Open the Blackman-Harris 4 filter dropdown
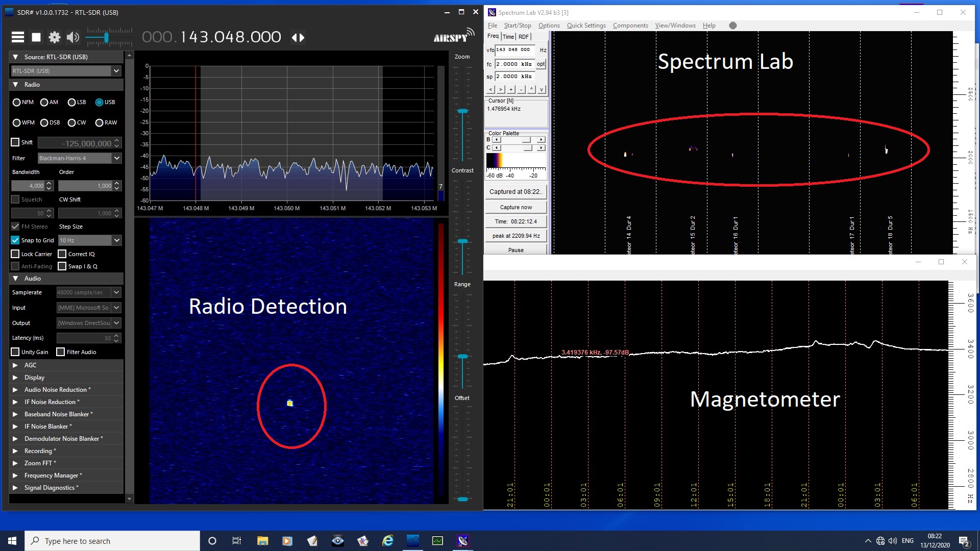Viewport: 980px width, 551px height. click(80, 158)
